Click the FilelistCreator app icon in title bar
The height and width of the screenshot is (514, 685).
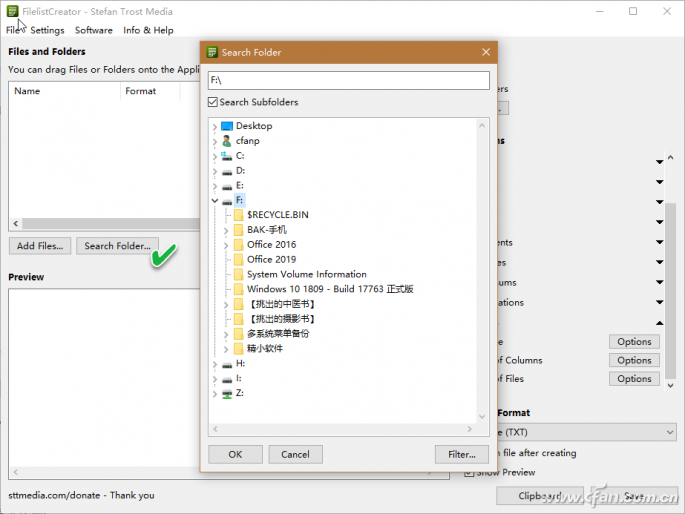tap(12, 11)
